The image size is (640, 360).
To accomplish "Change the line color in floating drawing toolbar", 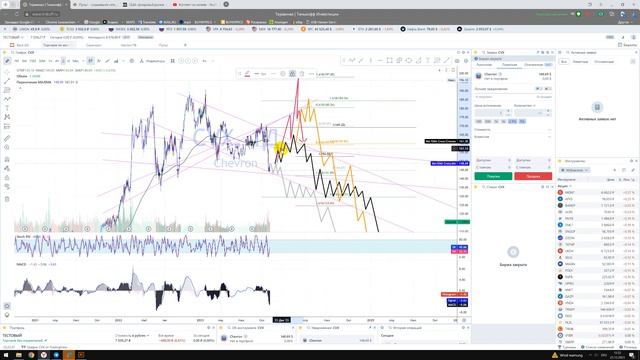I will pos(247,74).
